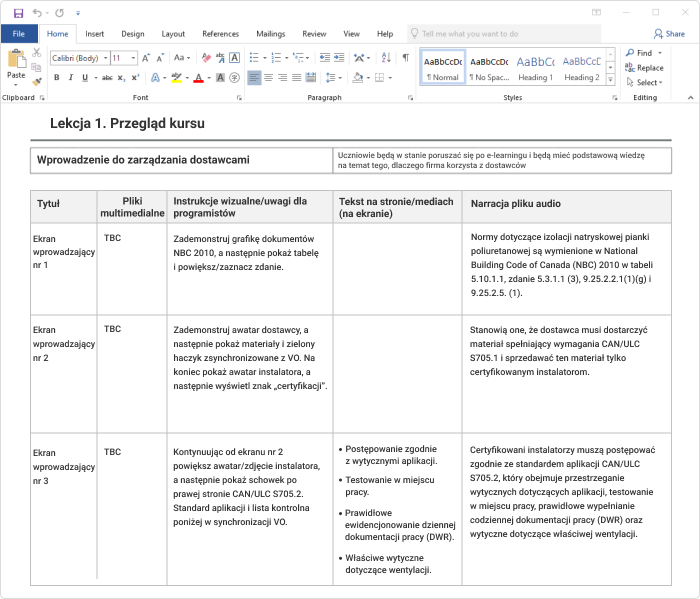The width and height of the screenshot is (700, 599).
Task: Apply the Normal style
Action: click(443, 67)
